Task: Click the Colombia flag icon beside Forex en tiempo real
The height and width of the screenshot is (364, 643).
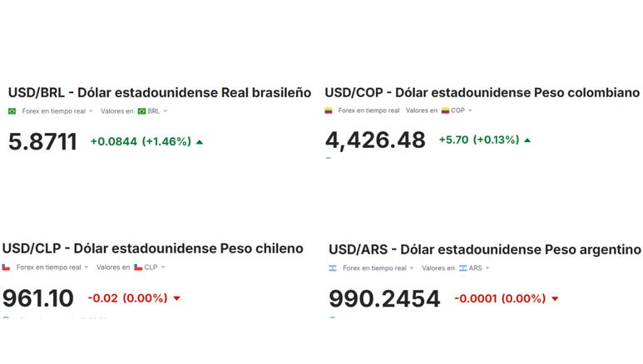Action: 329,111
